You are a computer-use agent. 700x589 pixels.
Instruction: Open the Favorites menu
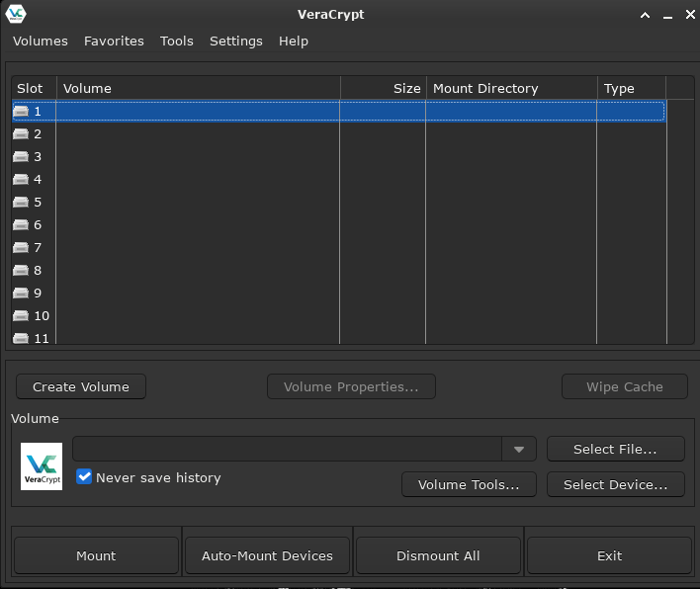[x=114, y=42]
